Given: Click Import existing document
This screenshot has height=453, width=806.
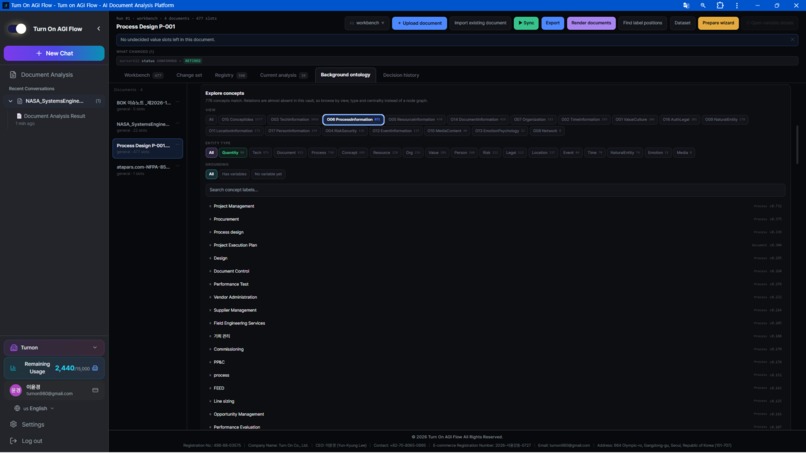Looking at the screenshot, I should [480, 23].
